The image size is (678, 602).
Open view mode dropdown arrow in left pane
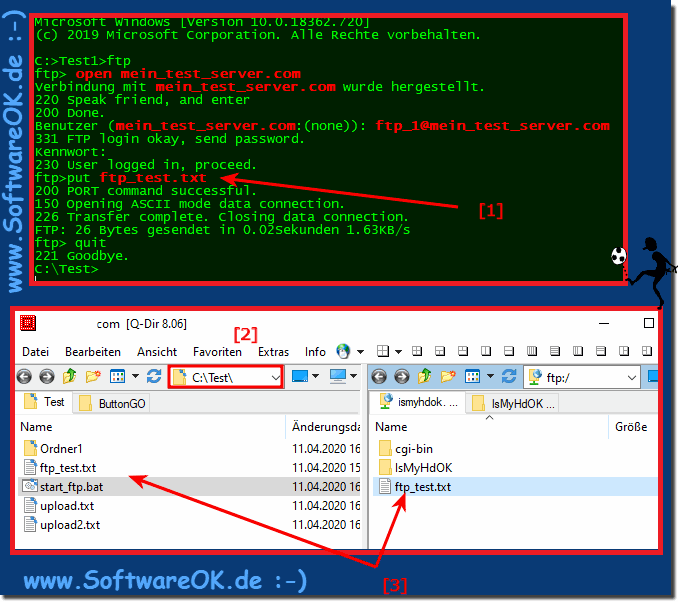pos(135,376)
